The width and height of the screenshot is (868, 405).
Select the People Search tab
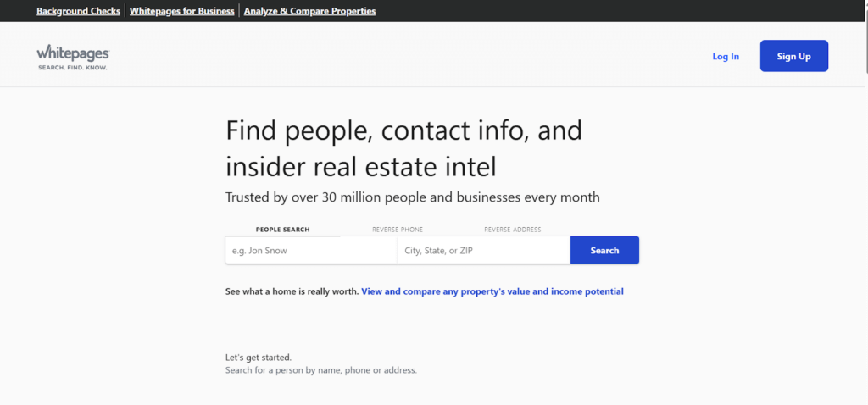point(283,229)
